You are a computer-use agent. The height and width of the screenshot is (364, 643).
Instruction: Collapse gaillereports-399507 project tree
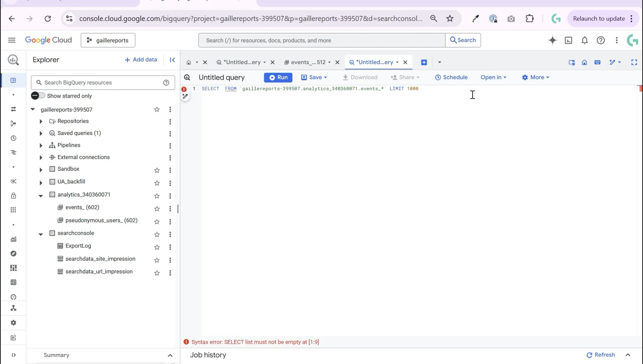(33, 109)
